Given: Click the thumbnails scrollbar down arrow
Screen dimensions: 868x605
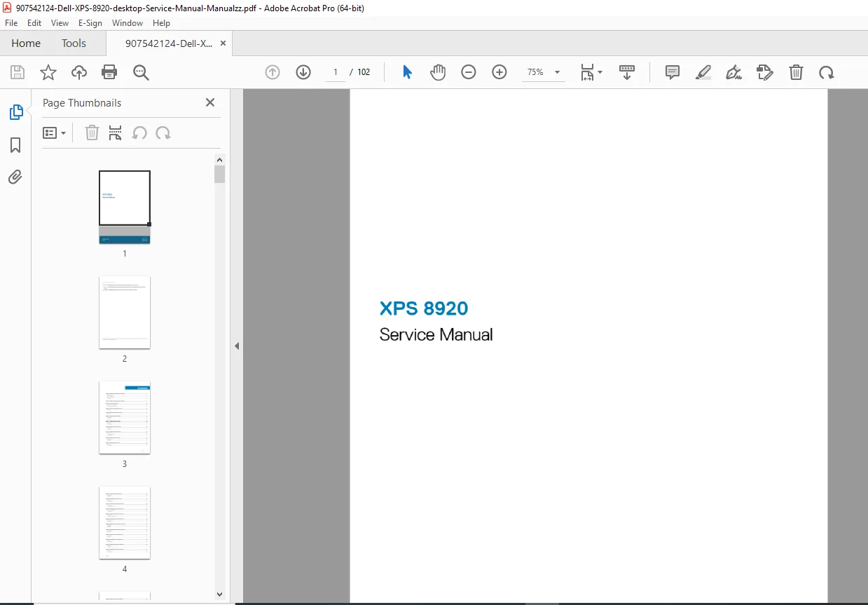Looking at the screenshot, I should tap(220, 593).
